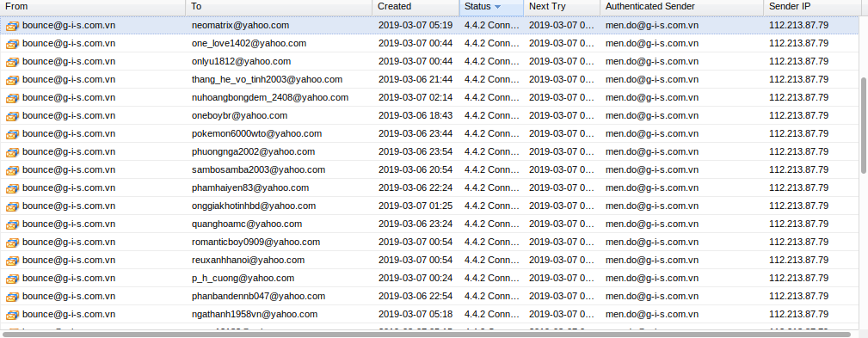
Task: Select recipient reuxanhhanoi@yahoo.com
Action: (248, 260)
